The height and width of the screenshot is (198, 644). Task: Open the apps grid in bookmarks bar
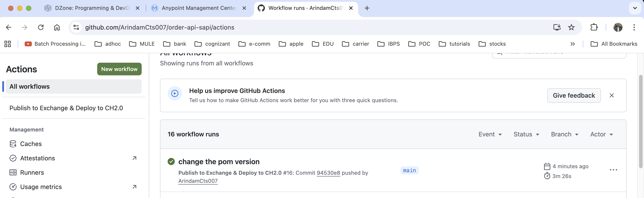point(8,44)
